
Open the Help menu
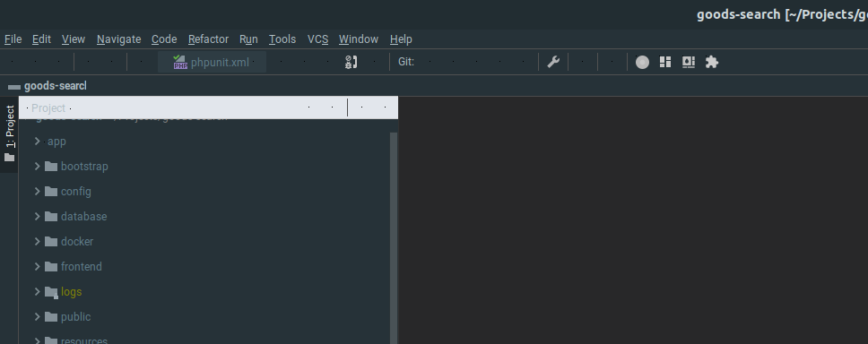[x=401, y=39]
